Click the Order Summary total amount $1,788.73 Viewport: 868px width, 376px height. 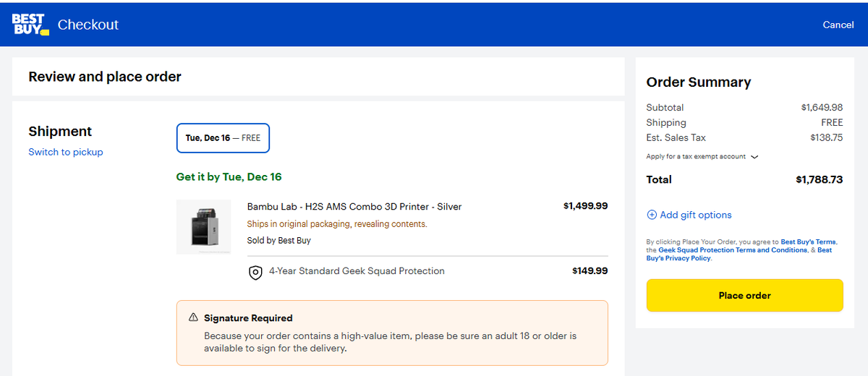click(819, 179)
